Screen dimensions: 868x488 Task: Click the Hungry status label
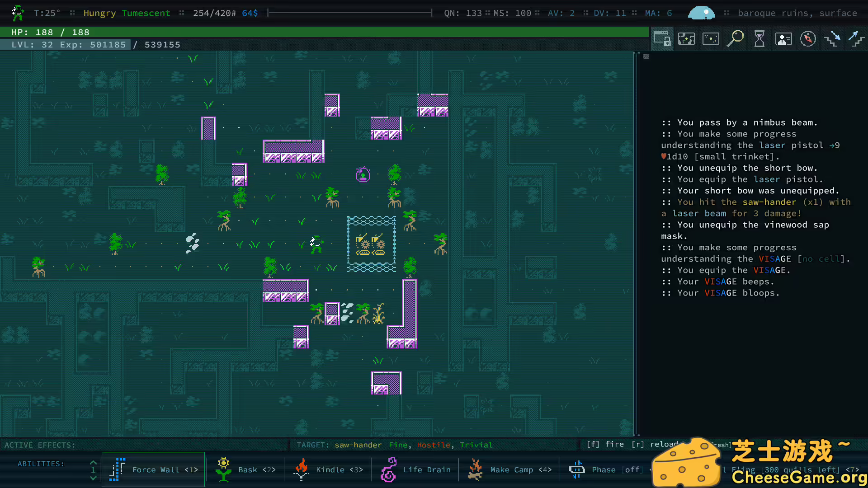coord(99,13)
